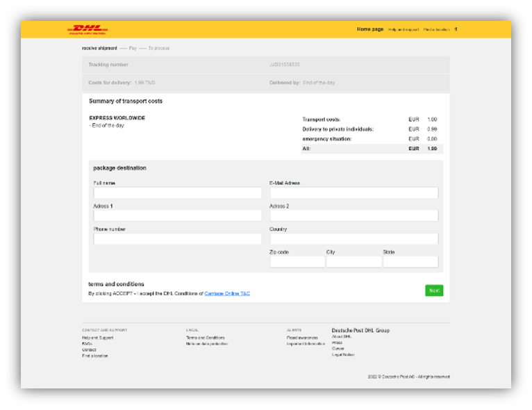The image size is (532, 410).
Task: Focus the E-Mail Adress input field
Action: [x=354, y=192]
